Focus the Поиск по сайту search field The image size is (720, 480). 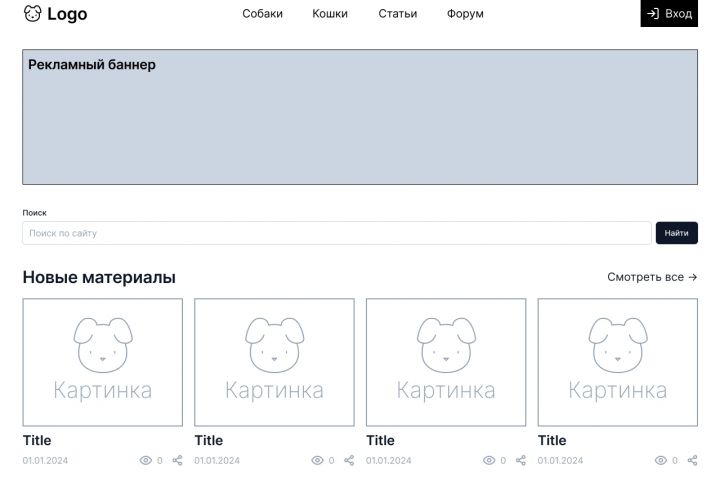(336, 233)
